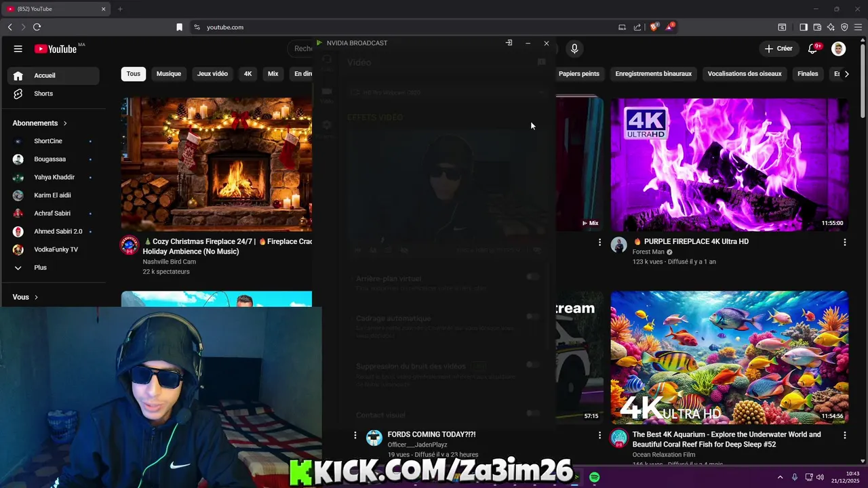Select the Vocalisations des oiseaux chip
This screenshot has height=488, width=868.
tap(745, 74)
